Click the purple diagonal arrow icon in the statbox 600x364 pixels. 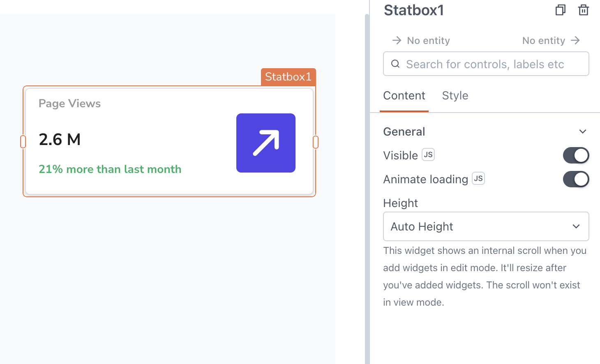[266, 143]
